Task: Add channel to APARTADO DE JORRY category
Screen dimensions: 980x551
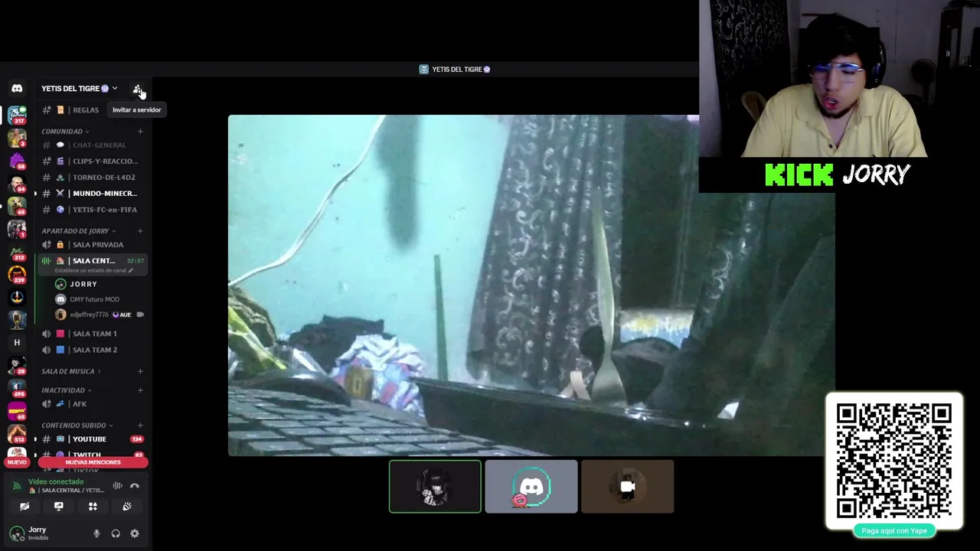Action: pos(140,231)
